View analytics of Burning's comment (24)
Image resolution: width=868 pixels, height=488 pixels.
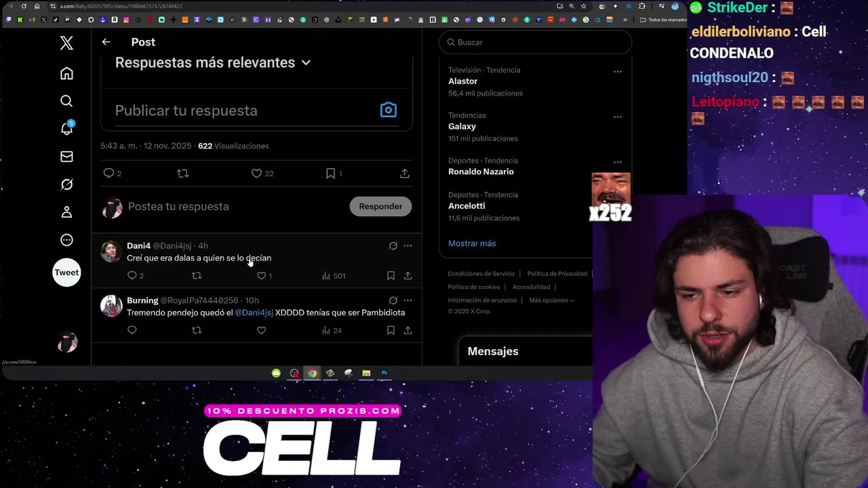[x=332, y=330]
